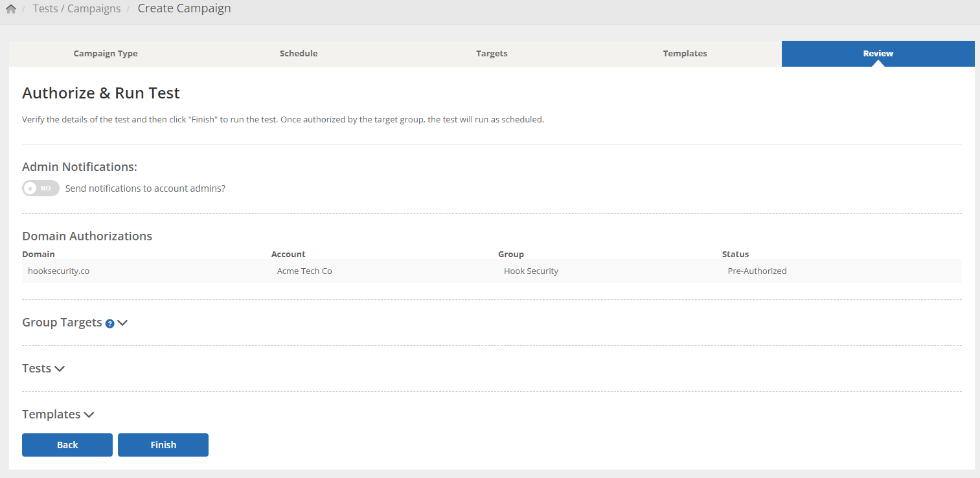980x478 pixels.
Task: Click Create Campaign breadcrumb text
Action: click(x=184, y=8)
